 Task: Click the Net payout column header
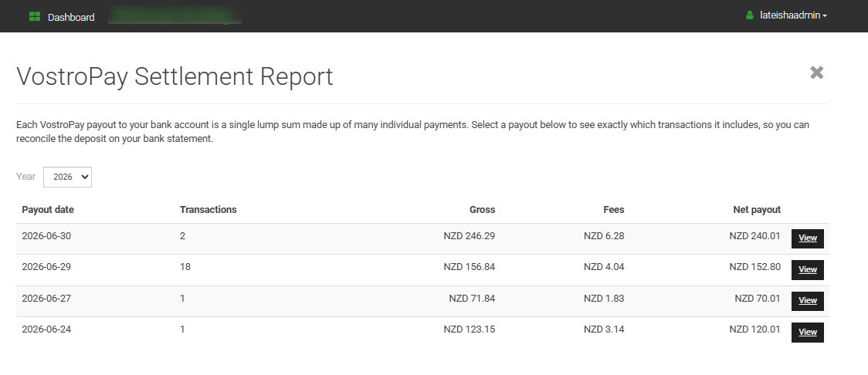(x=757, y=210)
